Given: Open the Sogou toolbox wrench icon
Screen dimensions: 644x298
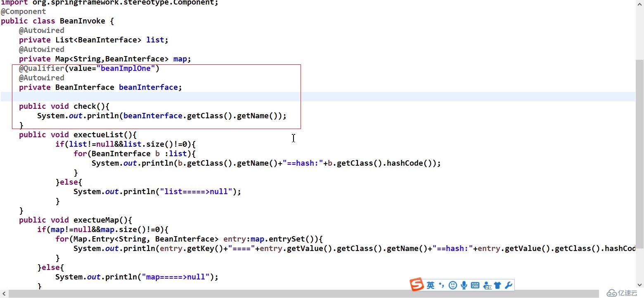Looking at the screenshot, I should tap(509, 285).
